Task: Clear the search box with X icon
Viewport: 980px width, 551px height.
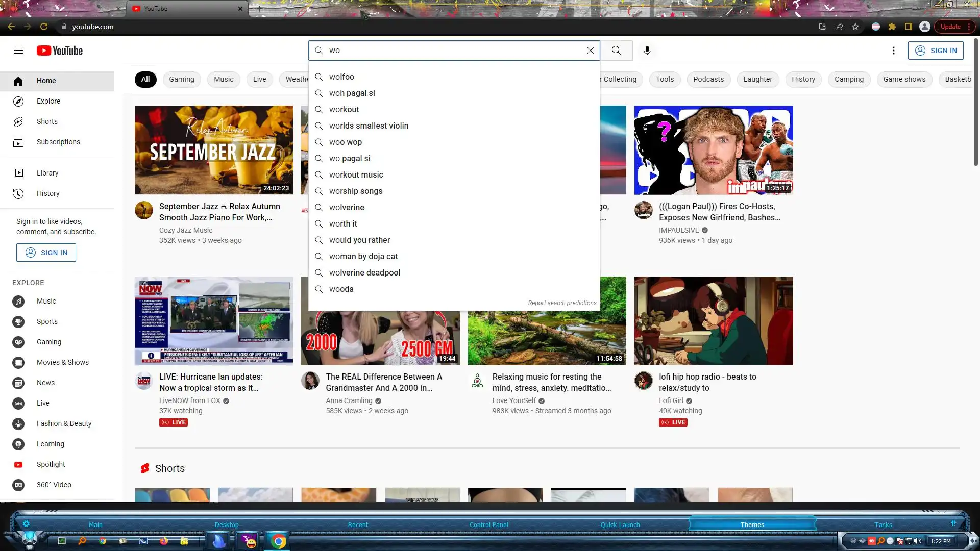Action: (x=590, y=51)
